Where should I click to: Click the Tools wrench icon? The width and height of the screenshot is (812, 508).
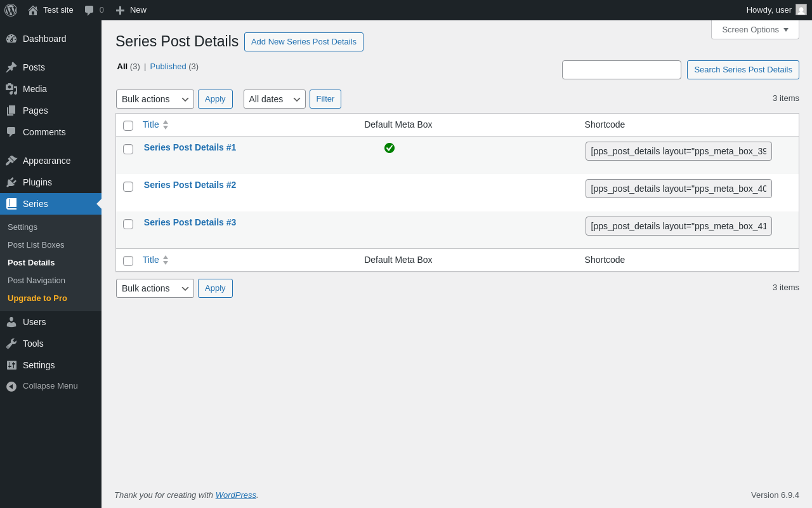pyautogui.click(x=11, y=344)
